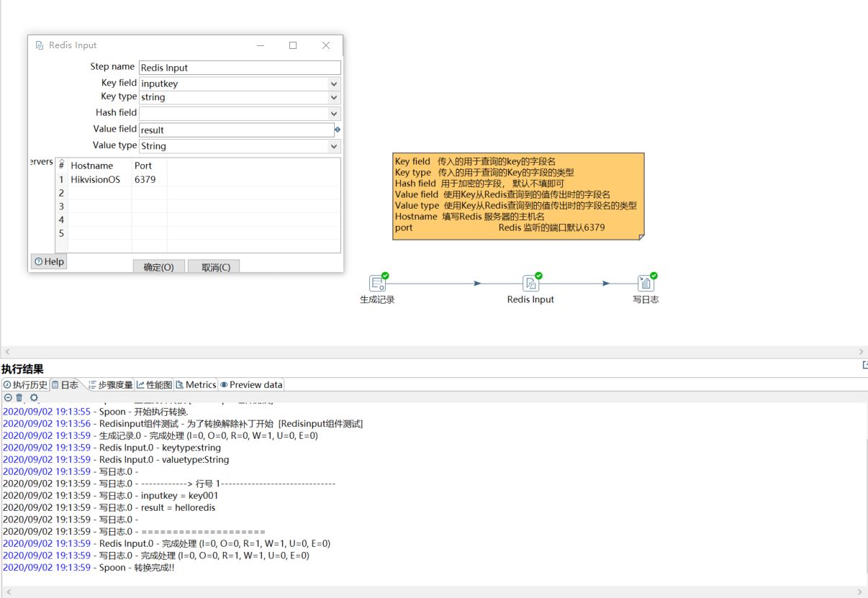Image resolution: width=868 pixels, height=598 pixels.
Task: Click the 执行结果 panel title
Action: [22, 369]
